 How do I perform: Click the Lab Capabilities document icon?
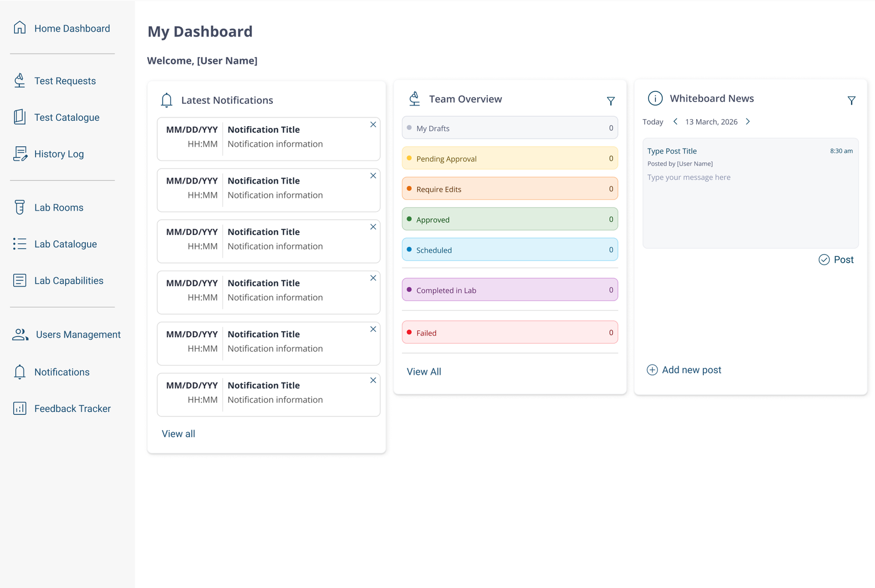(20, 280)
